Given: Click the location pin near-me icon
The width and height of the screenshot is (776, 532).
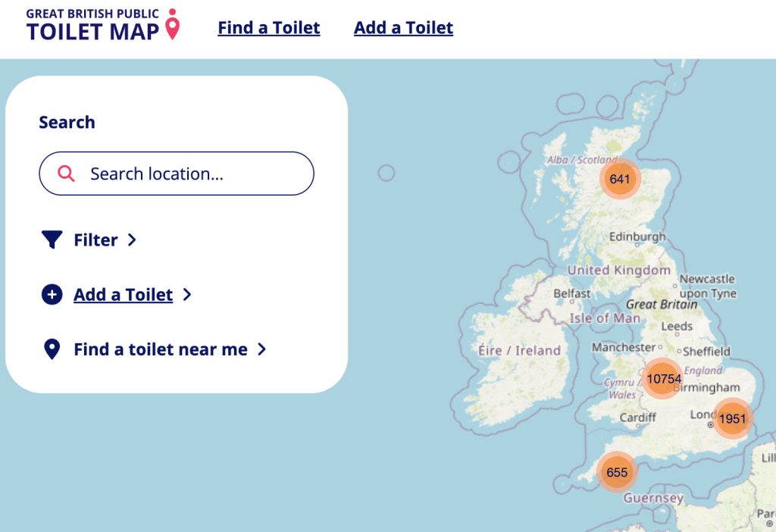Looking at the screenshot, I should pos(52,349).
